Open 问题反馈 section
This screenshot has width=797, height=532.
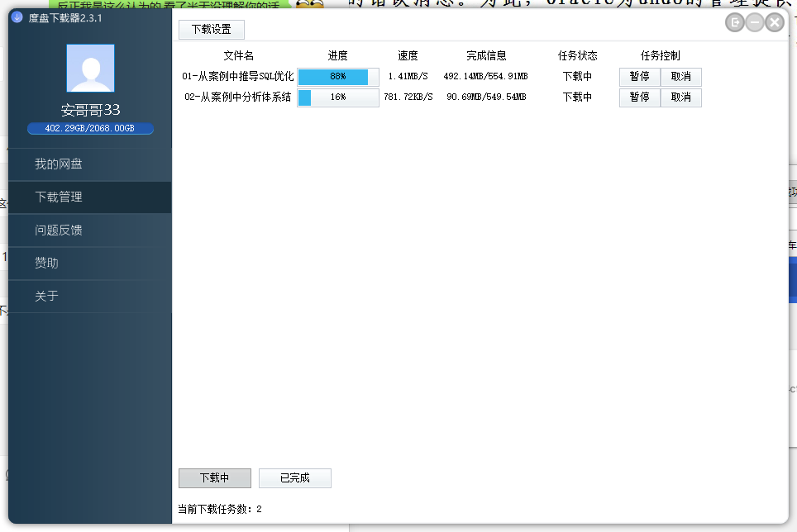pos(90,230)
